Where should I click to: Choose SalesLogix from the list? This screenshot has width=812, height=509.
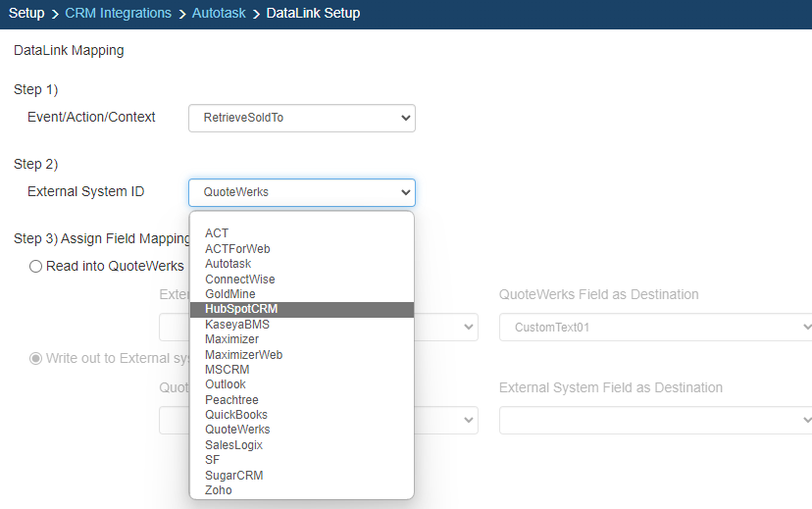233,445
